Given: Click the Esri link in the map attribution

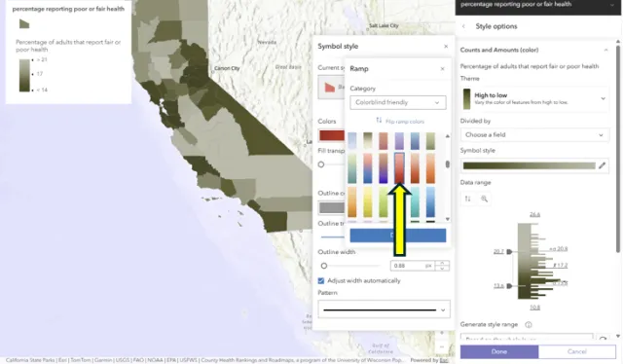Looking at the screenshot, I should (x=444, y=360).
